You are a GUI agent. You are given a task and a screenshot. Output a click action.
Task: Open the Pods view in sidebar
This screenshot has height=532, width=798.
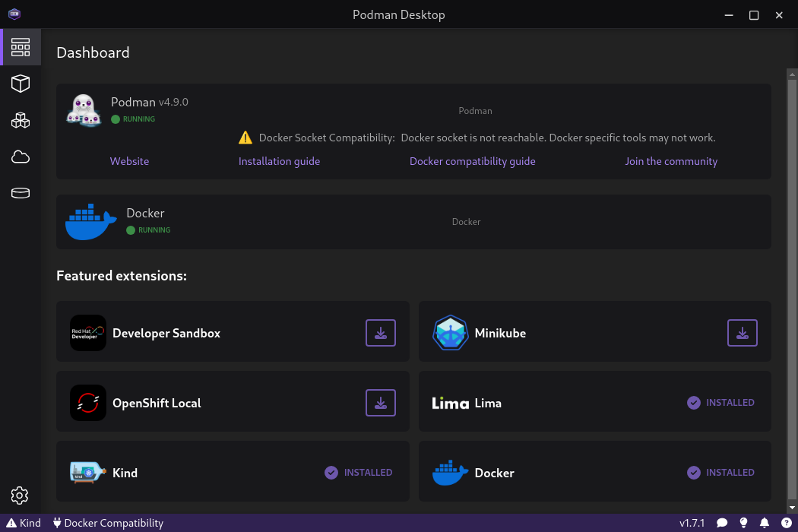(x=21, y=120)
